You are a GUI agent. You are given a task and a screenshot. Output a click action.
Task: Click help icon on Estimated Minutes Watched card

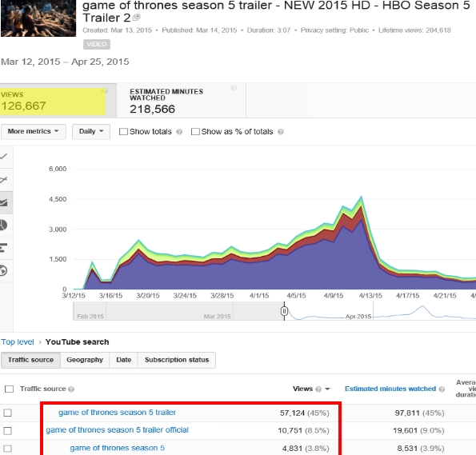[234, 88]
